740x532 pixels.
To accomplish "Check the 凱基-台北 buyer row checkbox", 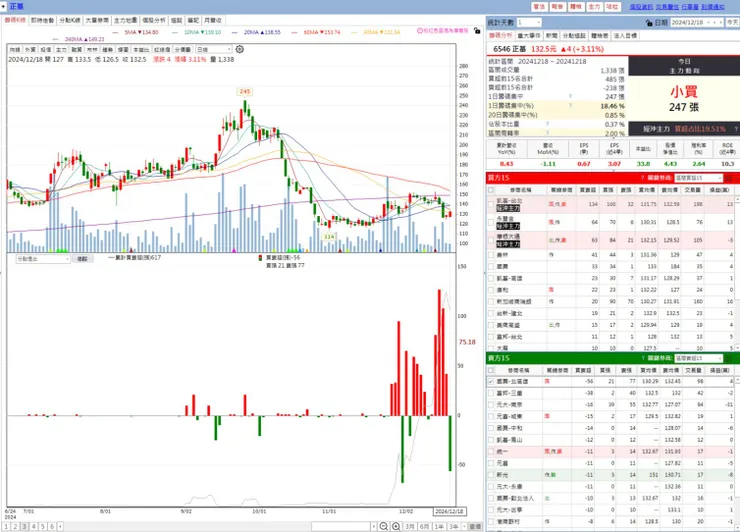I will click(x=491, y=204).
